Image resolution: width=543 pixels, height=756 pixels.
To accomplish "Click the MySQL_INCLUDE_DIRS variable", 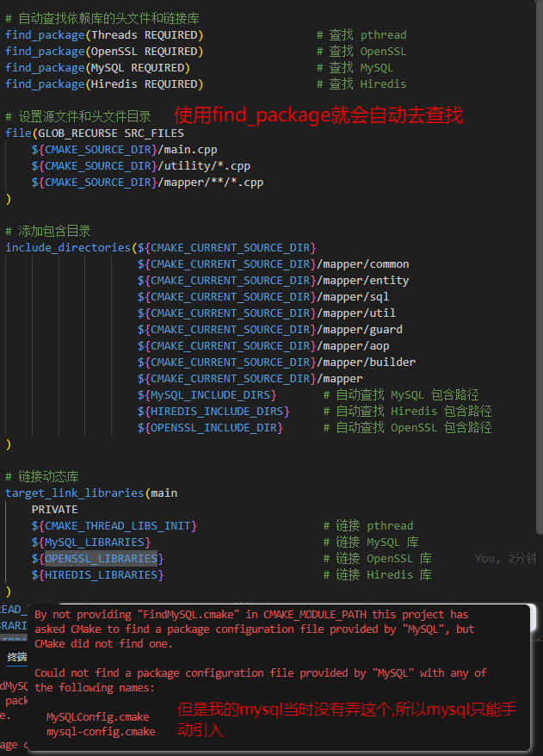I will 207,395.
